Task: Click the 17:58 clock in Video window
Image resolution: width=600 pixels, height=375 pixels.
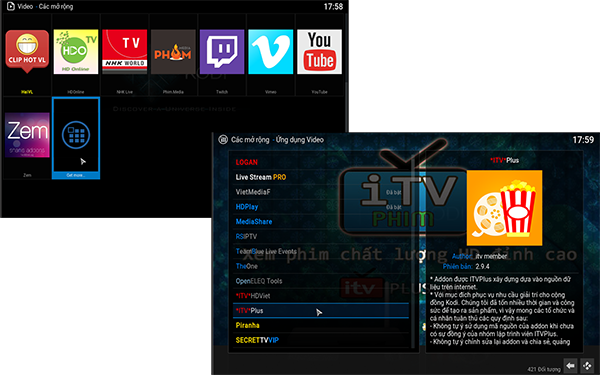Action: [333, 7]
